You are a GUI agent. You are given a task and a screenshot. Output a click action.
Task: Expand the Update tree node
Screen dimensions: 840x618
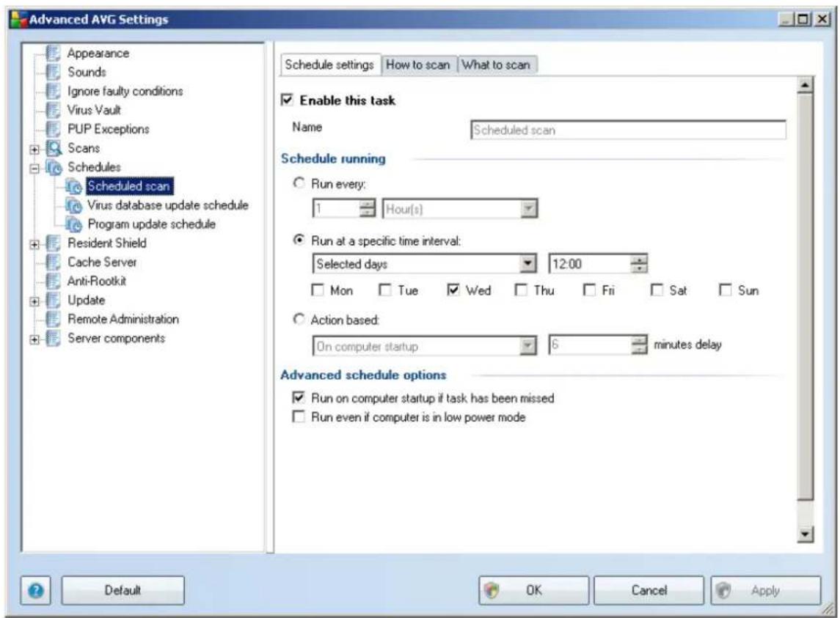coord(34,301)
